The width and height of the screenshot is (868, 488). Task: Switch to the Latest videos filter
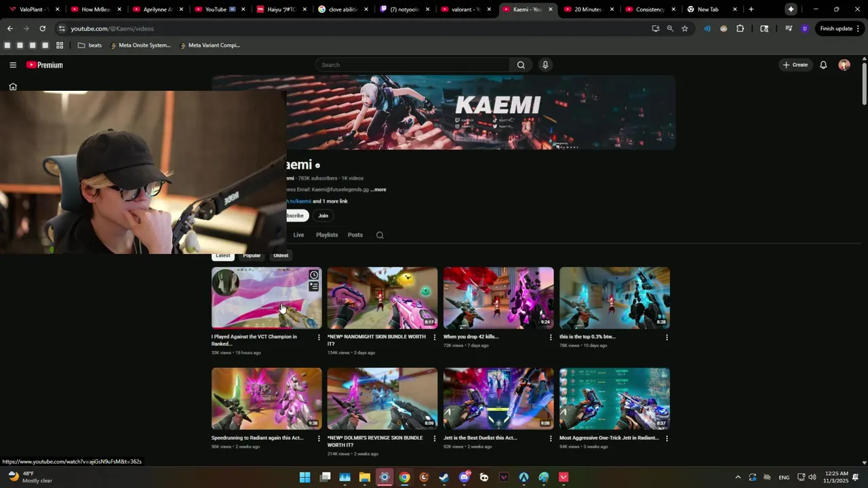[222, 256]
